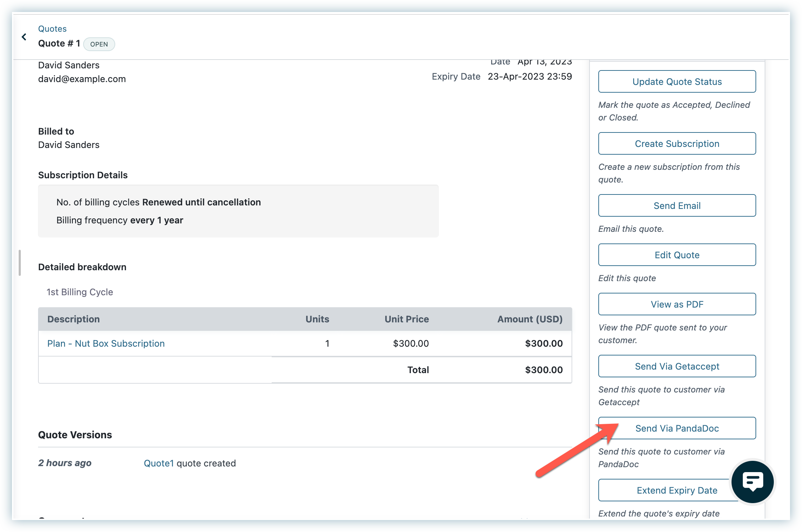802x532 pixels.
Task: Open the Plan - Nut Box Subscription link
Action: pyautogui.click(x=106, y=344)
